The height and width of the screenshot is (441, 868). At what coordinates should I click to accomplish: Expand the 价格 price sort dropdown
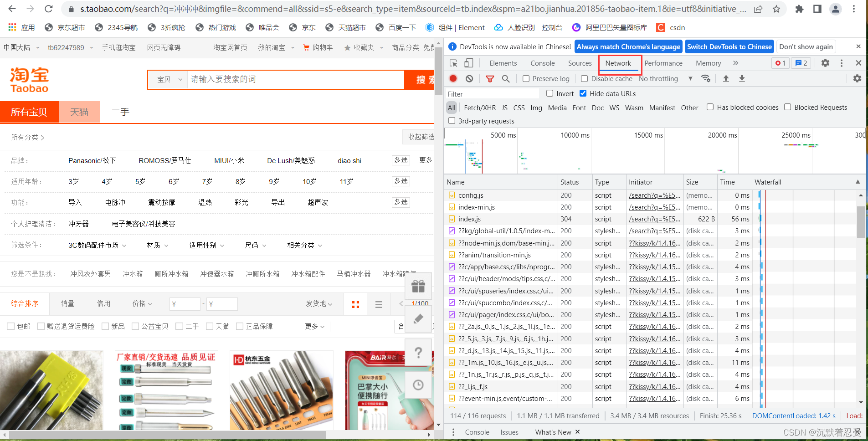(142, 304)
